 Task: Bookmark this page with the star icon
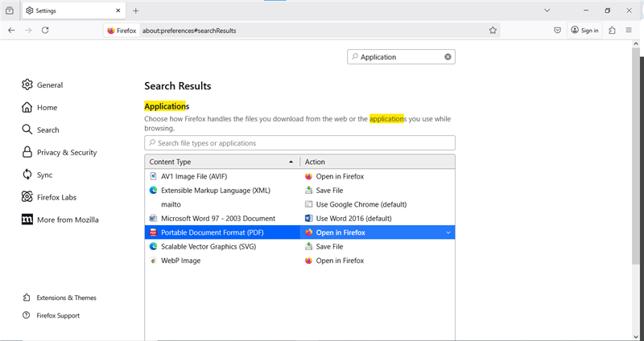493,31
